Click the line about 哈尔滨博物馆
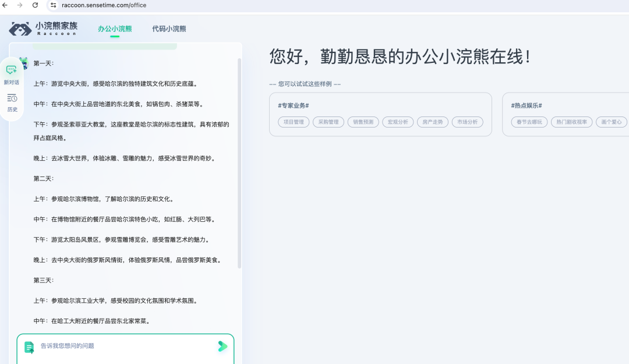 click(x=104, y=199)
